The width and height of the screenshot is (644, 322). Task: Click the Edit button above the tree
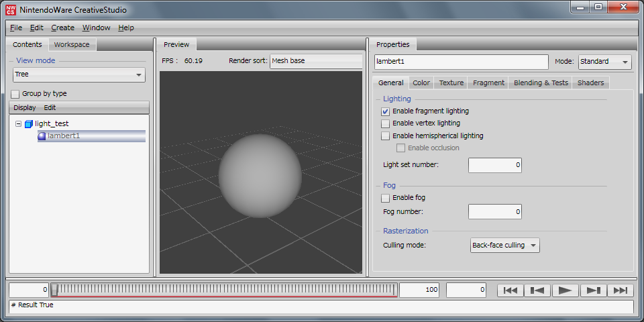point(50,107)
